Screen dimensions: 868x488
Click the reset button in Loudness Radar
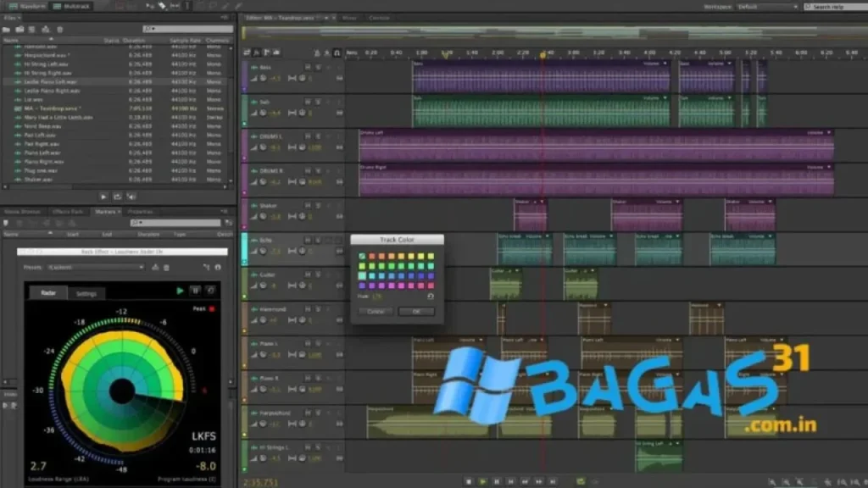(x=210, y=291)
